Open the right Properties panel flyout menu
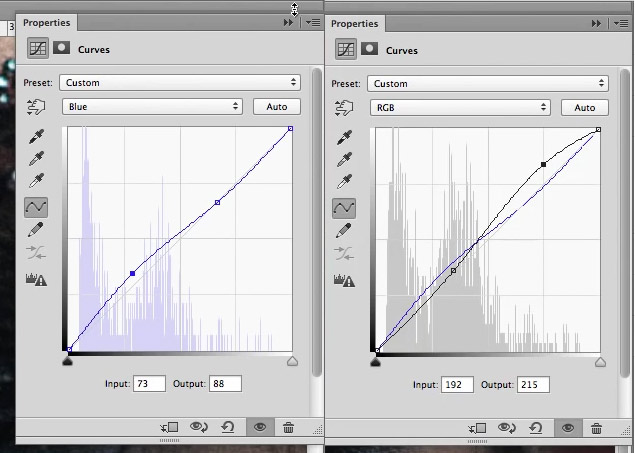635x453 pixels. click(x=621, y=23)
